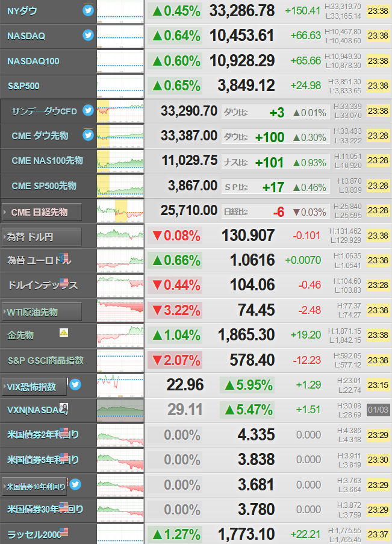Select VIX value 22.96
Viewport: 392px width, 544px height.
(x=185, y=385)
